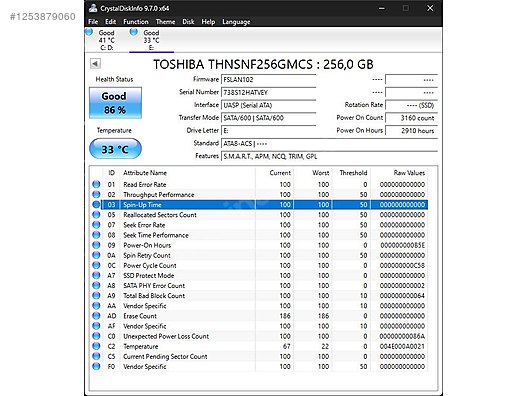The image size is (528, 396).
Task: Click the Drive Letter field E:
Action: point(268,131)
